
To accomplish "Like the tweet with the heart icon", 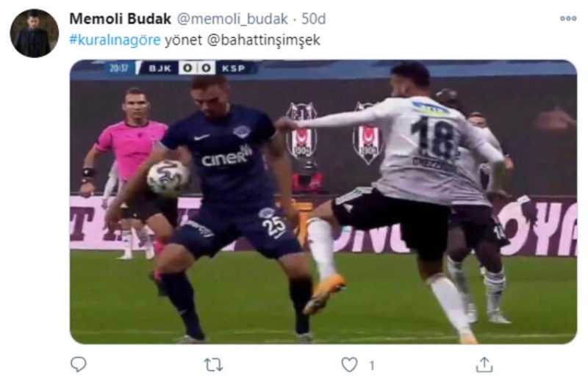I will tap(349, 365).
